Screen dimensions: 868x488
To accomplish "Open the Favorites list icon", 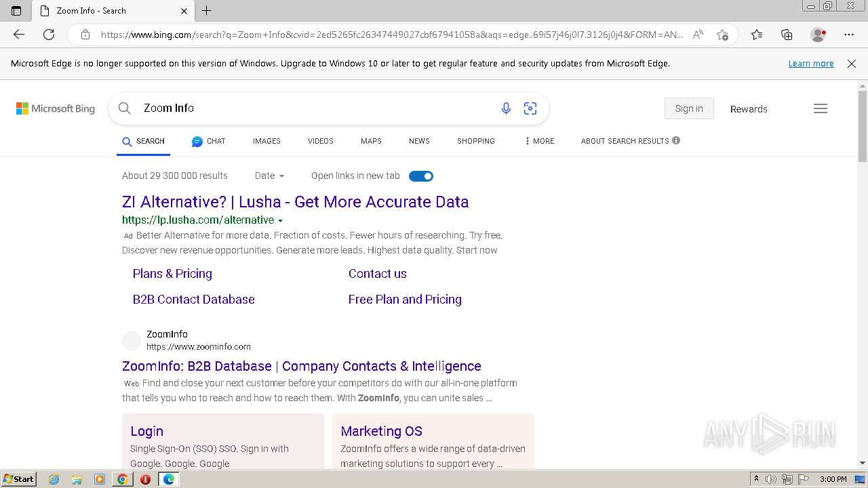I will pos(757,35).
